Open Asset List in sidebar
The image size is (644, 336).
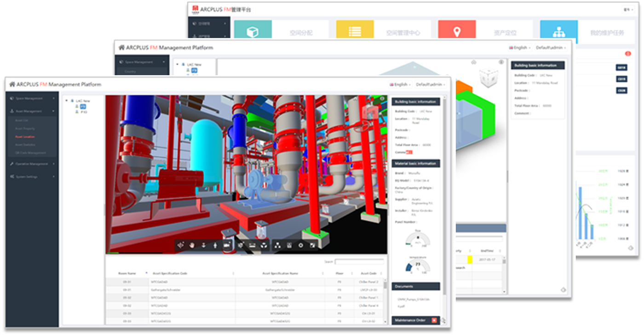pos(22,120)
